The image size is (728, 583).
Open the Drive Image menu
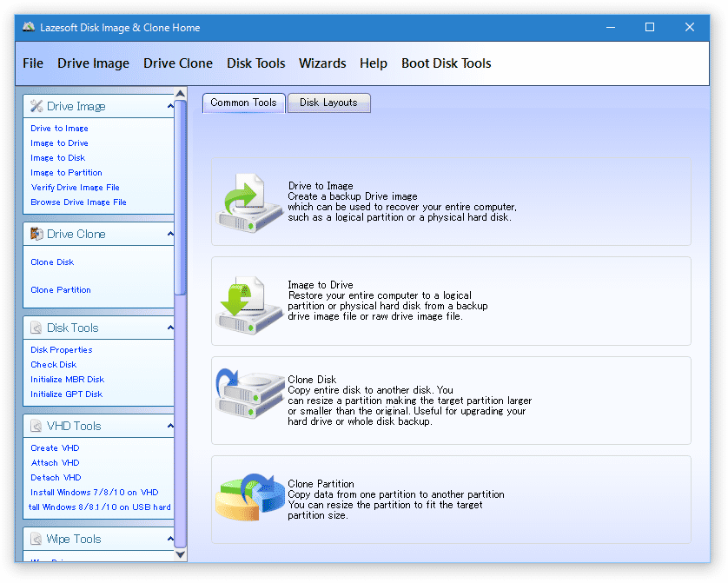pos(93,63)
